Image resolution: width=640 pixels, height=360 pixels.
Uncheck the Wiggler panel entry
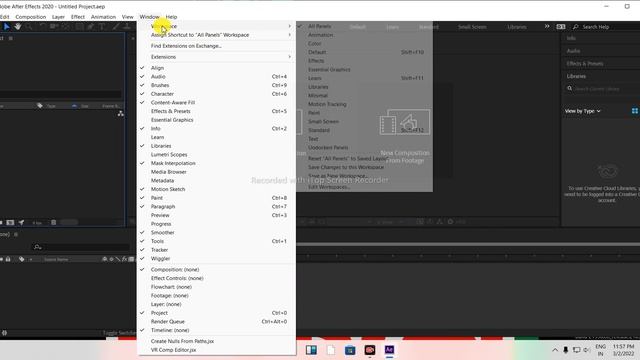216,259
